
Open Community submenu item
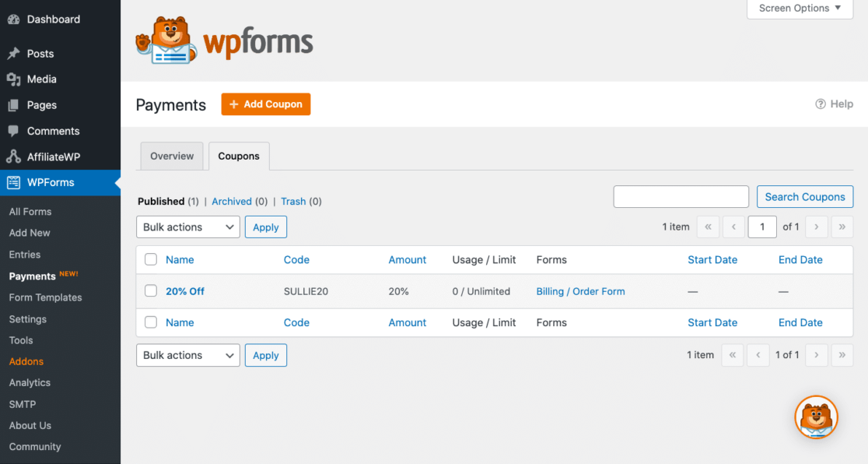pos(35,447)
